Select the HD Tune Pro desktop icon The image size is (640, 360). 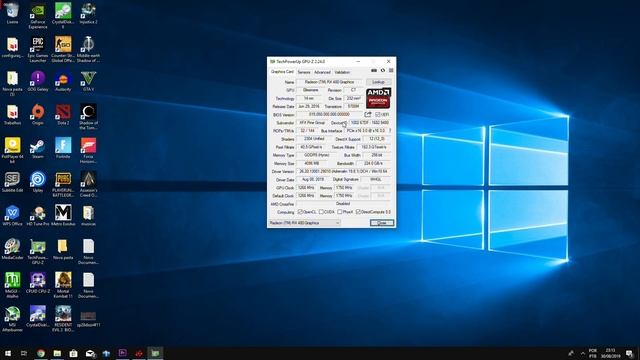click(38, 216)
